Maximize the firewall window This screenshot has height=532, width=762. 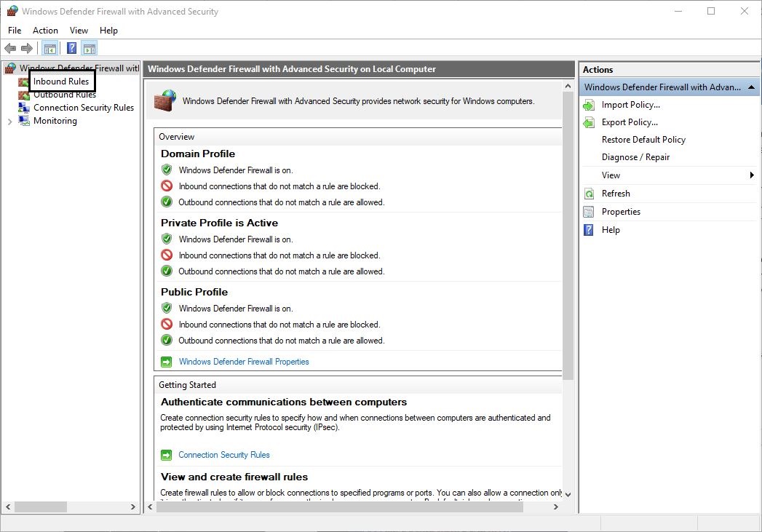coord(711,11)
